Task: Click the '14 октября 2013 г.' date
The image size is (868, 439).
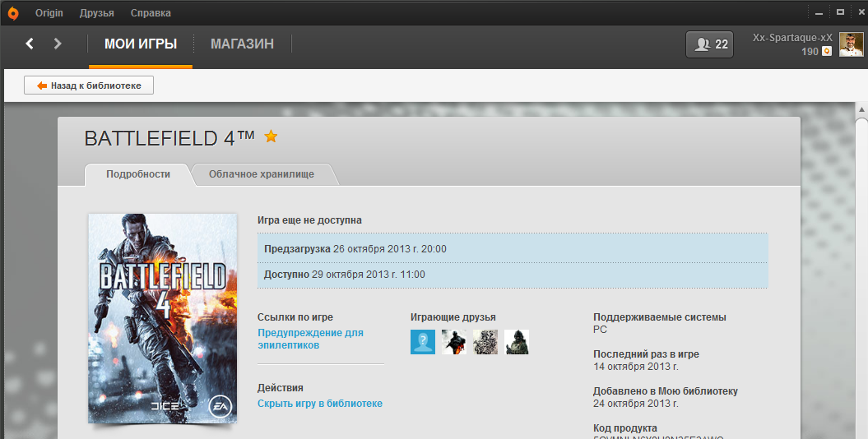Action: [x=635, y=367]
